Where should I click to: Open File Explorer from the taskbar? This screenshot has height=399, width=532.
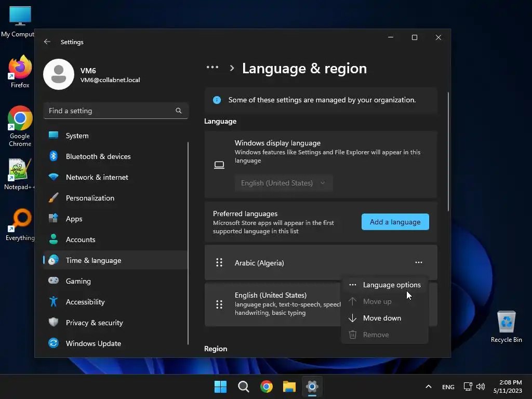click(289, 387)
